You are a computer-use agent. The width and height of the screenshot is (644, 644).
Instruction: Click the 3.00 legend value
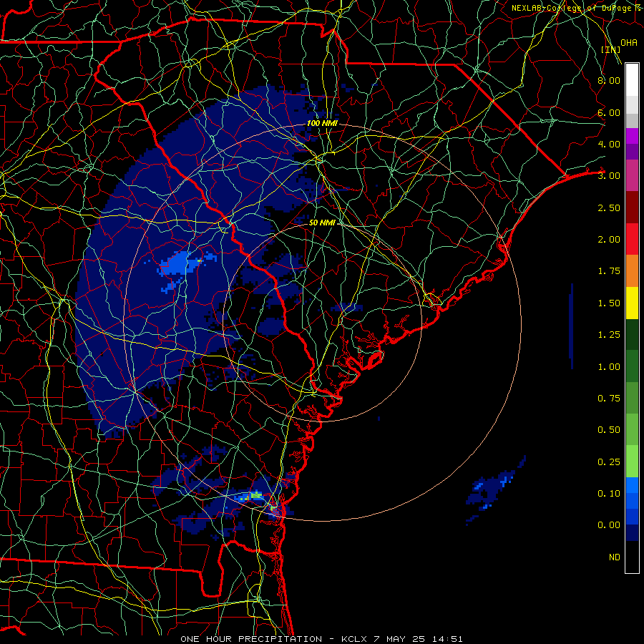(x=609, y=176)
